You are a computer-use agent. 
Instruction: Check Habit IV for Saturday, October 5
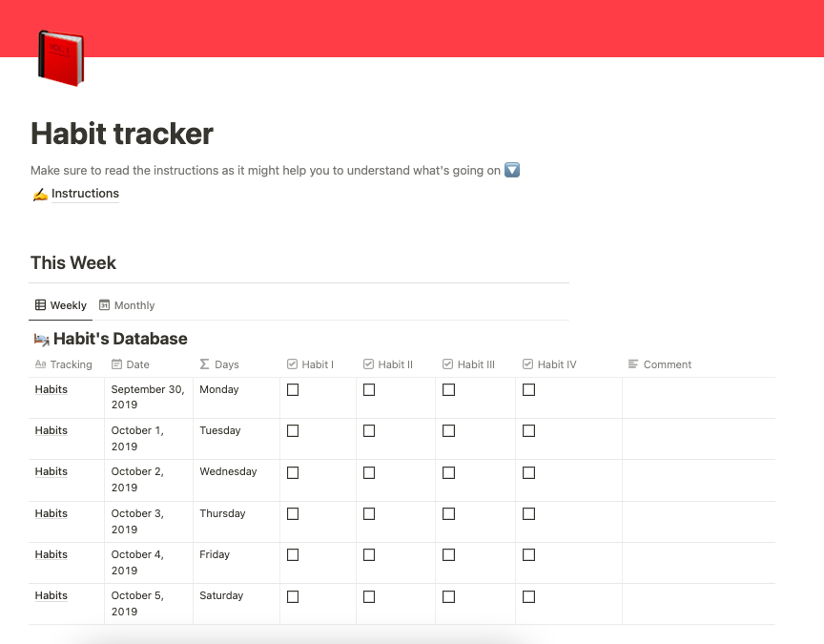coord(529,595)
